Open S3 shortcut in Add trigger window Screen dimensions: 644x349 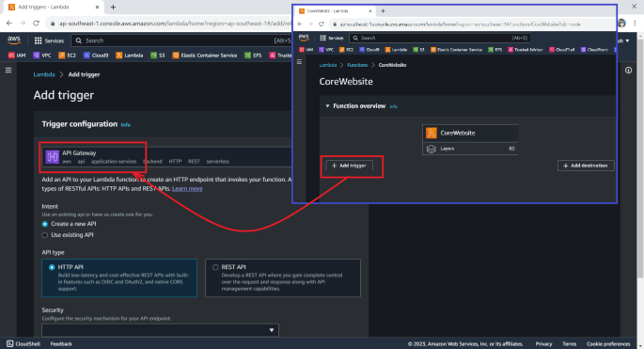pos(158,56)
